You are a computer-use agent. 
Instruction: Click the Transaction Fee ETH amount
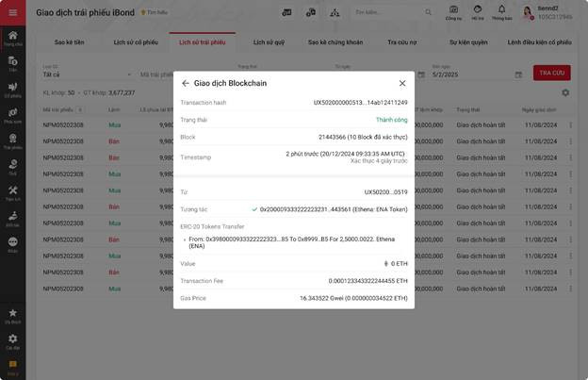(367, 281)
